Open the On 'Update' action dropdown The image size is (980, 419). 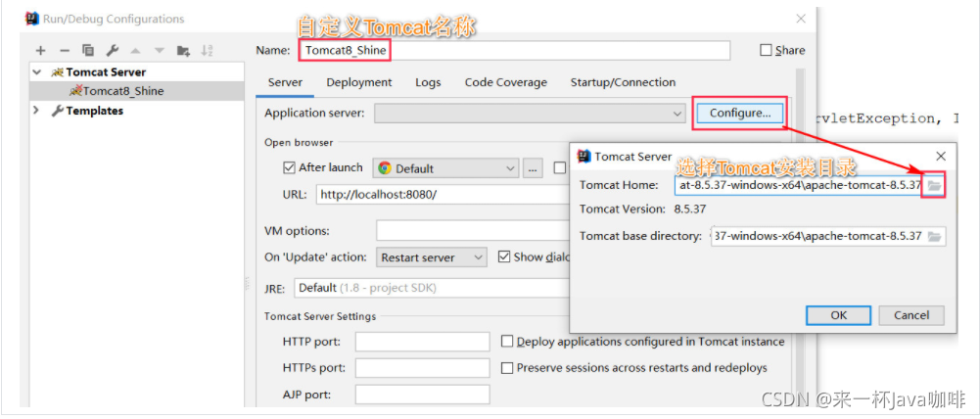pos(431,257)
